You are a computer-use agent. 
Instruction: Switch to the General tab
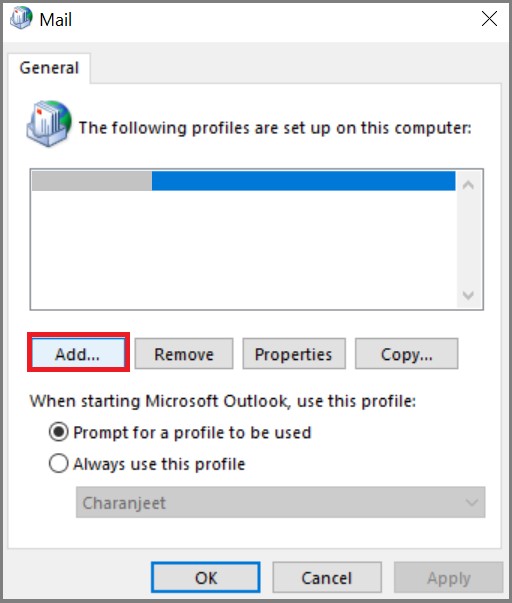[x=49, y=68]
